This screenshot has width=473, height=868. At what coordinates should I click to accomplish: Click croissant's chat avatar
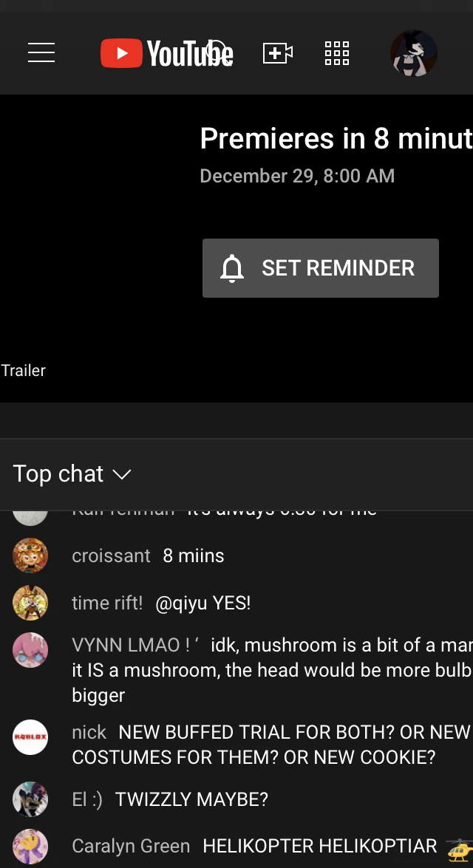(x=30, y=556)
